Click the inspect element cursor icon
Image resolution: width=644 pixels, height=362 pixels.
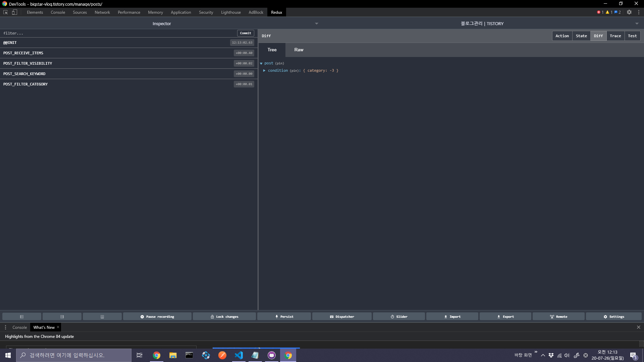point(5,12)
